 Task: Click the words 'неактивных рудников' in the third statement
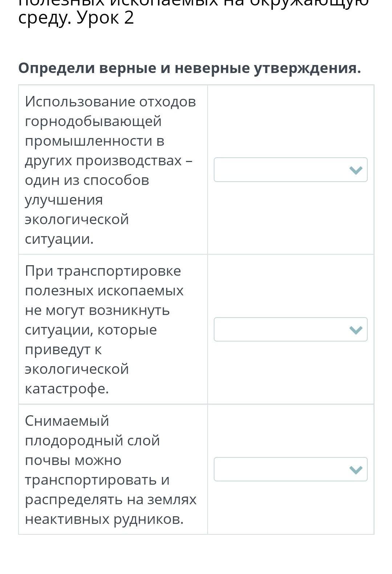(x=104, y=519)
